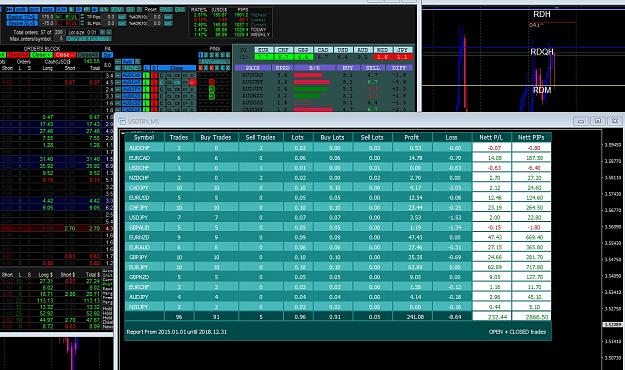The width and height of the screenshot is (625, 370).
Task: Click the B/R column header
Action: 314,68
